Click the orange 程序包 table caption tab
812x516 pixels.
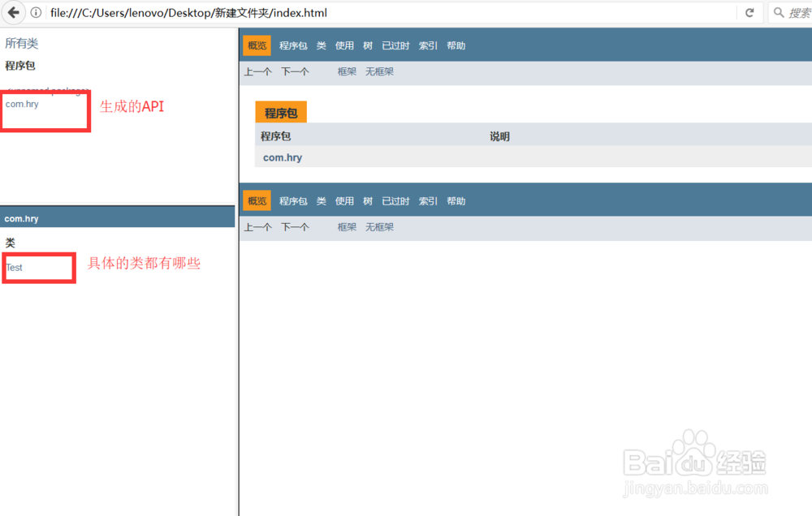click(x=281, y=112)
